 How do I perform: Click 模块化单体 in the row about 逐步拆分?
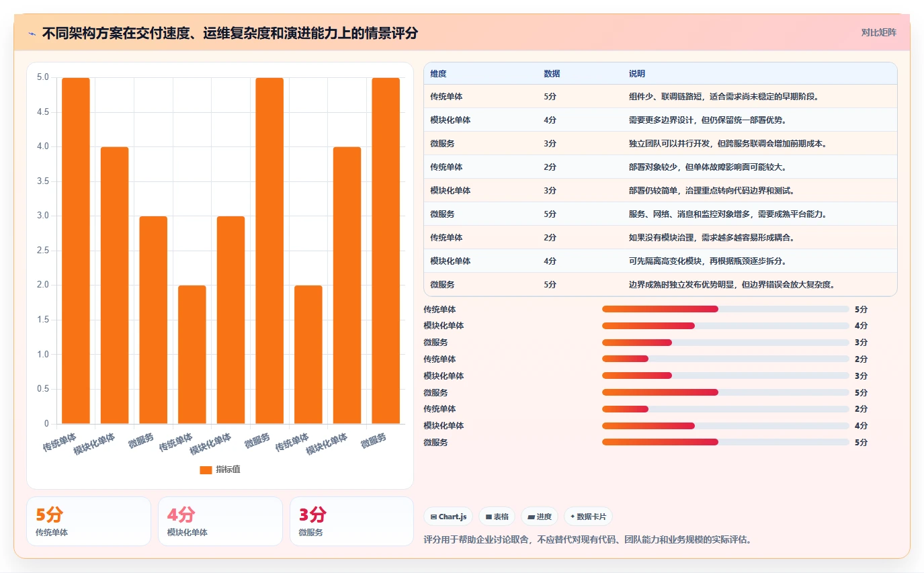[x=450, y=261]
